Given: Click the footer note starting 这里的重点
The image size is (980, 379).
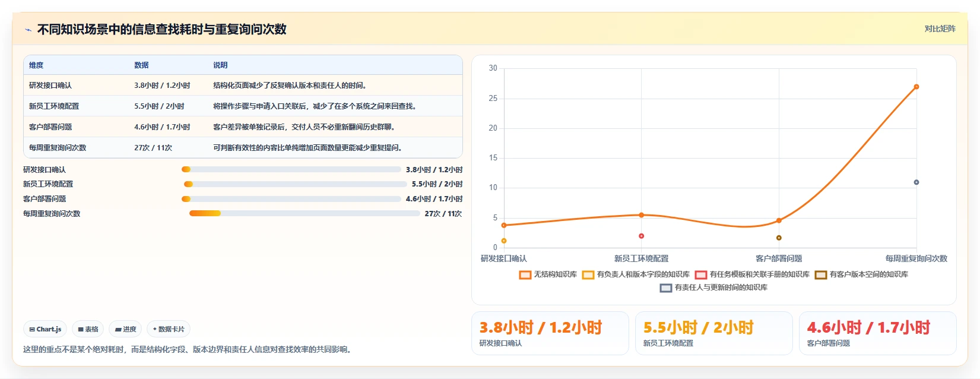Looking at the screenshot, I should pyautogui.click(x=188, y=349).
